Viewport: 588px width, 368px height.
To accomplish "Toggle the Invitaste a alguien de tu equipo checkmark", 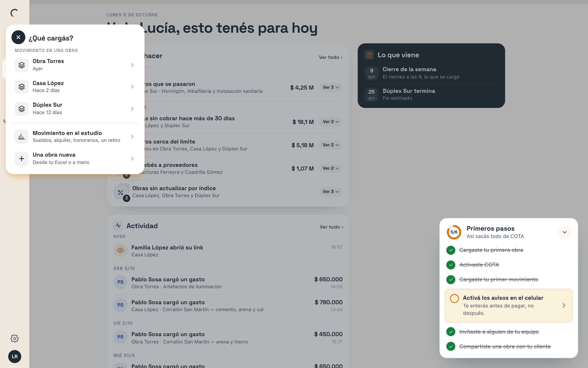I will coord(451,332).
